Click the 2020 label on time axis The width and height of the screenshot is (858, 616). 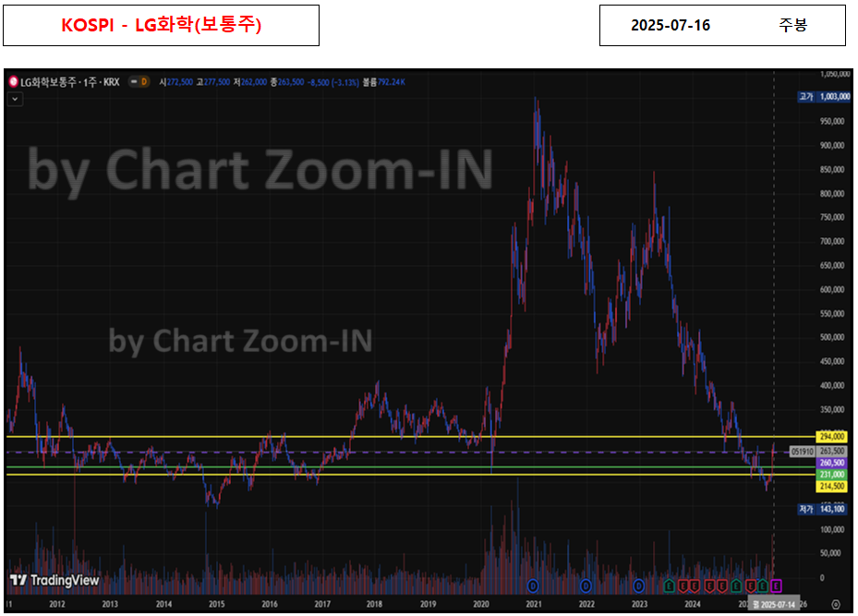coord(480,605)
